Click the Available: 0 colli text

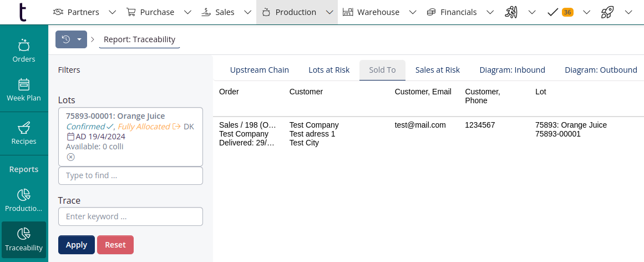coord(94,147)
